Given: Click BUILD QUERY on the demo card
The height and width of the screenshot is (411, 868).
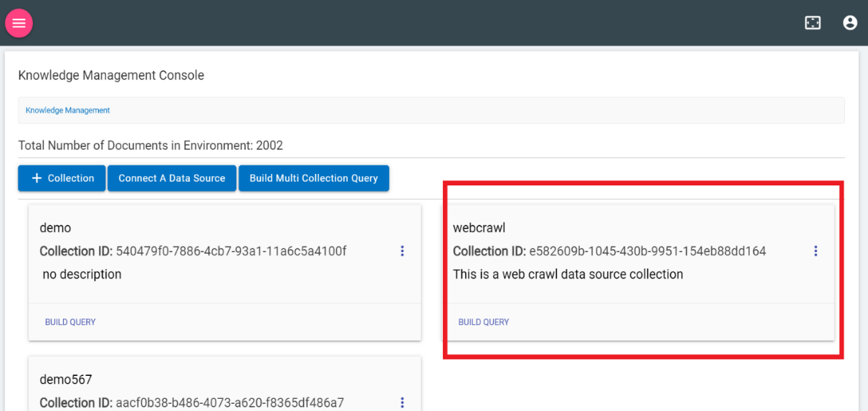Looking at the screenshot, I should [70, 322].
